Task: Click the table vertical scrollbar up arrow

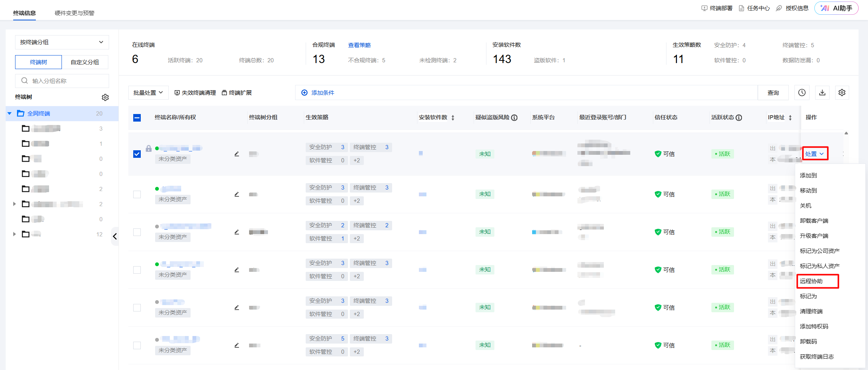Action: tap(846, 133)
